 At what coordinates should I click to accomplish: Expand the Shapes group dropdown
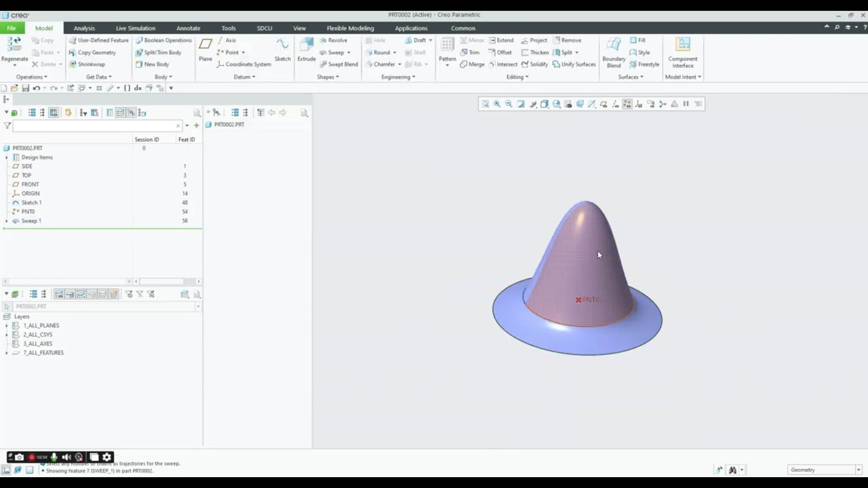(328, 77)
